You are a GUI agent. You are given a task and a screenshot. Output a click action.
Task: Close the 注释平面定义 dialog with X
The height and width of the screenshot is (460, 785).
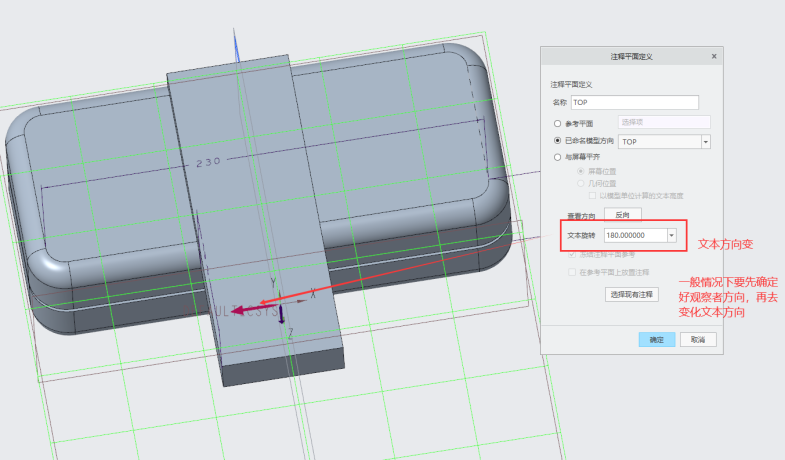pos(715,58)
